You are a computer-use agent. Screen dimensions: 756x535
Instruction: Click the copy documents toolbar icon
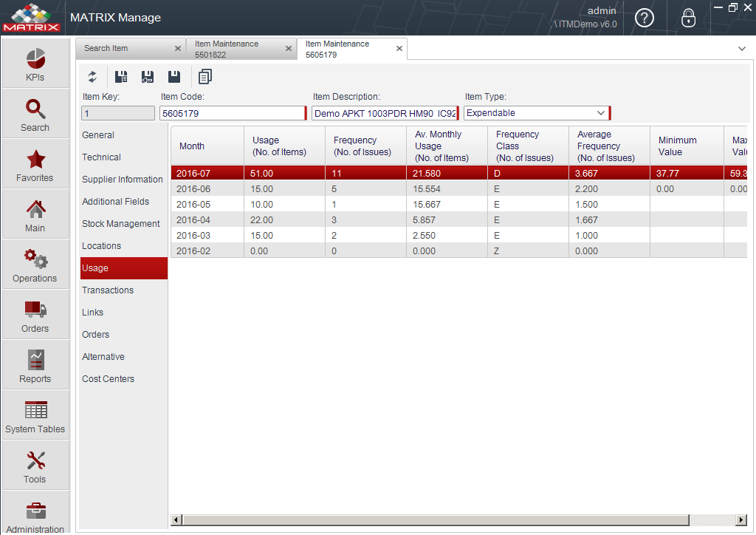pyautogui.click(x=205, y=77)
